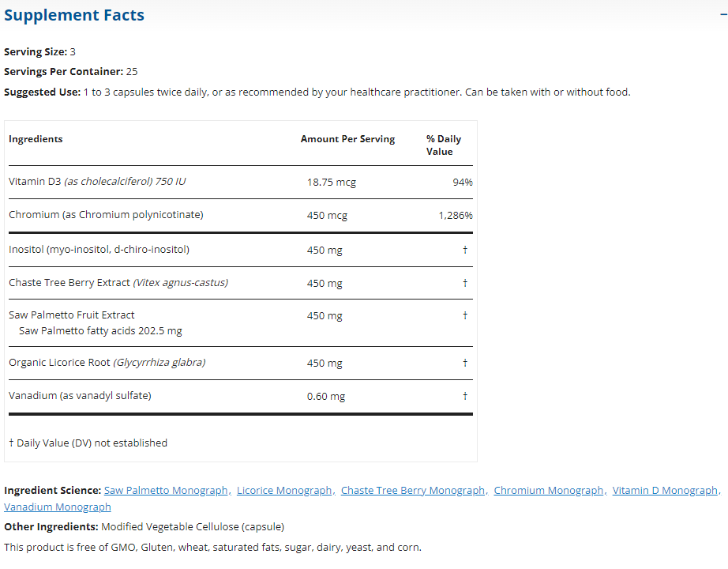
Task: Open the Vitamin D Monograph link
Action: tap(665, 491)
